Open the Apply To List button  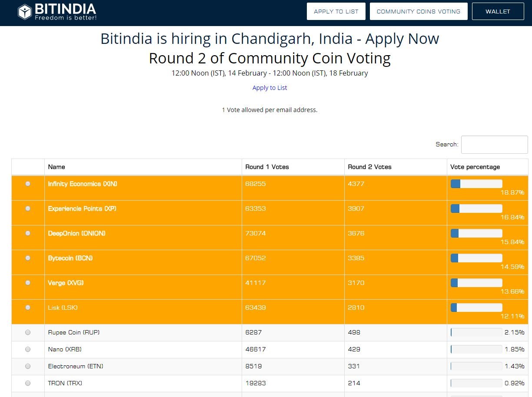[336, 12]
